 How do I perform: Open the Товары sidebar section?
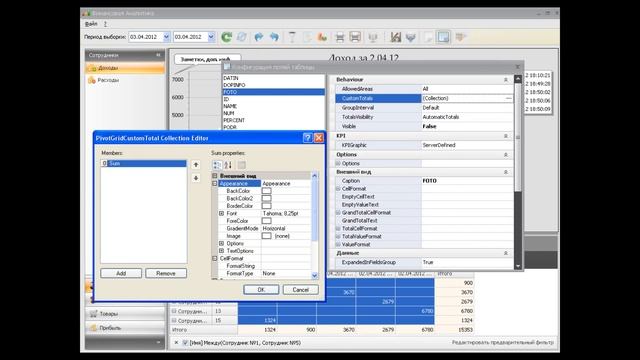(x=125, y=314)
